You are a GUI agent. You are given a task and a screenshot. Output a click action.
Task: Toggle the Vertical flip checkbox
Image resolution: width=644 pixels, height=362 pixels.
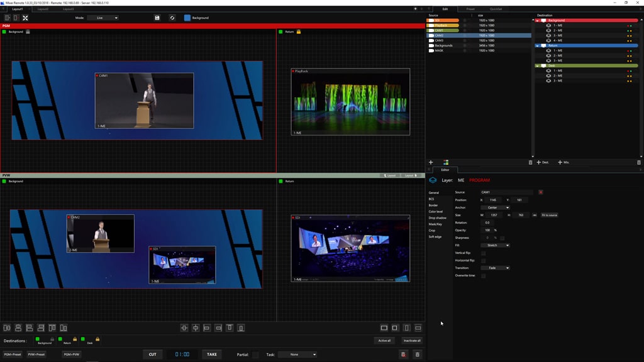(x=483, y=253)
